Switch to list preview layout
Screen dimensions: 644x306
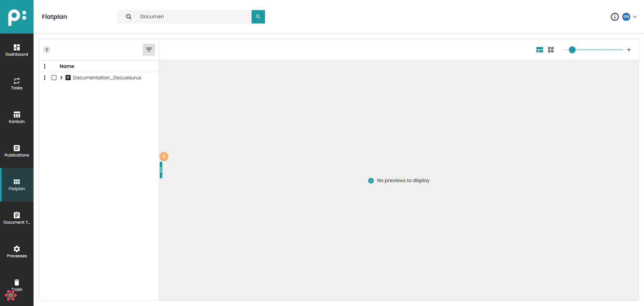point(539,50)
